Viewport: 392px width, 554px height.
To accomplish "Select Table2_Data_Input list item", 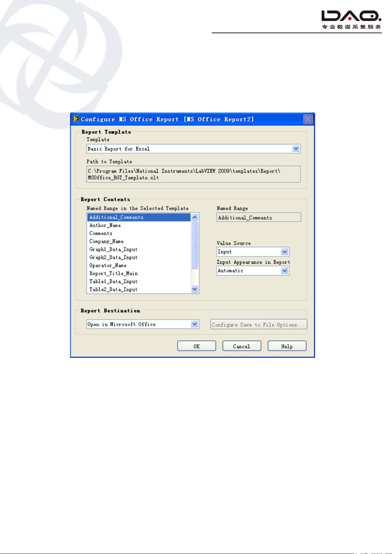I will (x=113, y=289).
